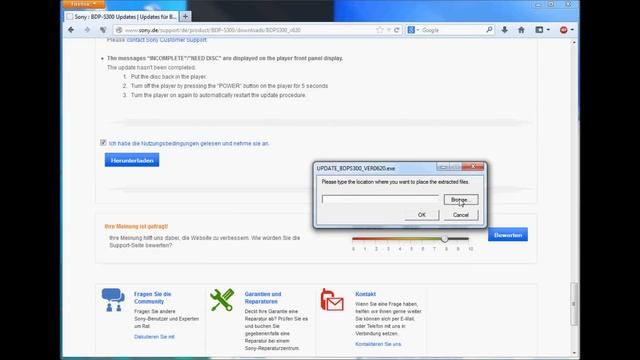Toggle the Nutzungsbedingungen acceptance checkbox
This screenshot has width=640, height=360.
click(x=103, y=142)
